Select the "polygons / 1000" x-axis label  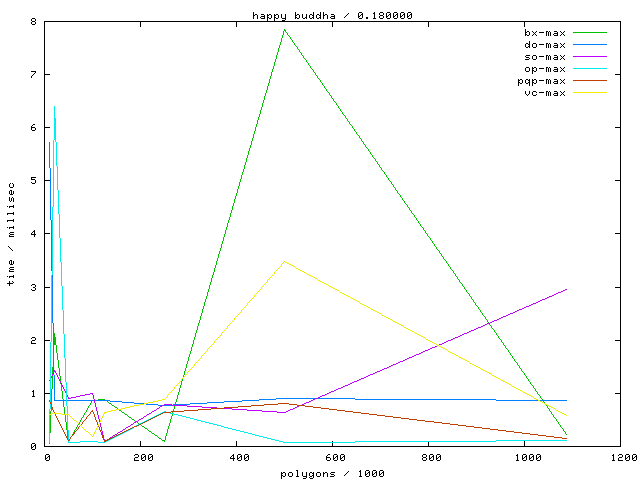[333, 472]
